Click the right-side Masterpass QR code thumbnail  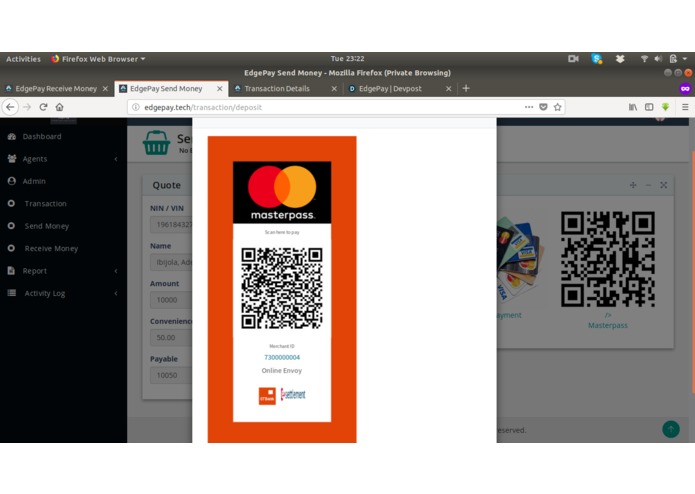[x=608, y=259]
